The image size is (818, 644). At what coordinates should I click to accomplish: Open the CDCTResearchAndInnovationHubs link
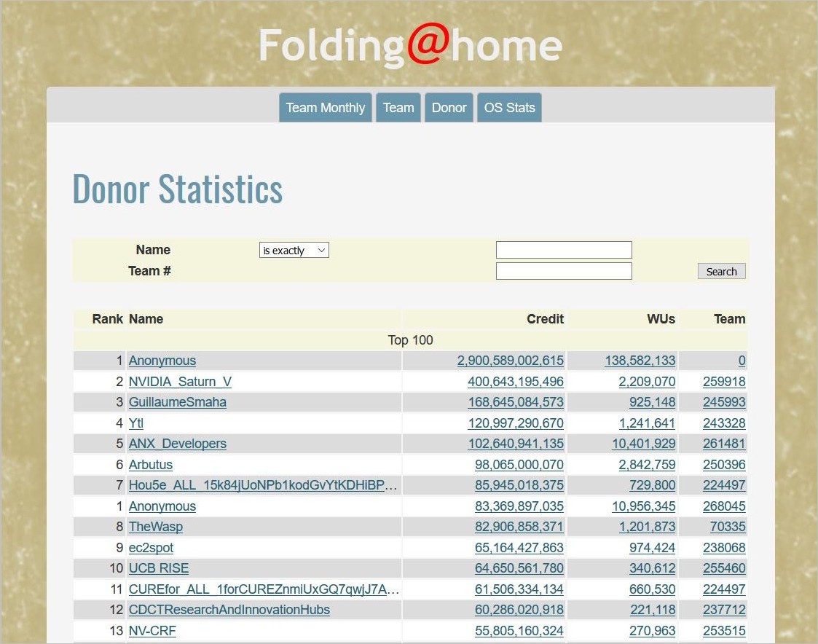229,610
